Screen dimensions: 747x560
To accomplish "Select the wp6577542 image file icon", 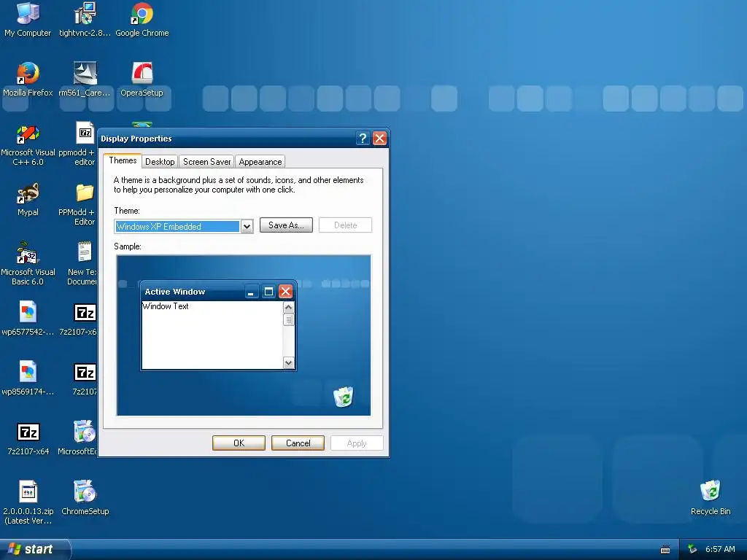I will (x=28, y=318).
